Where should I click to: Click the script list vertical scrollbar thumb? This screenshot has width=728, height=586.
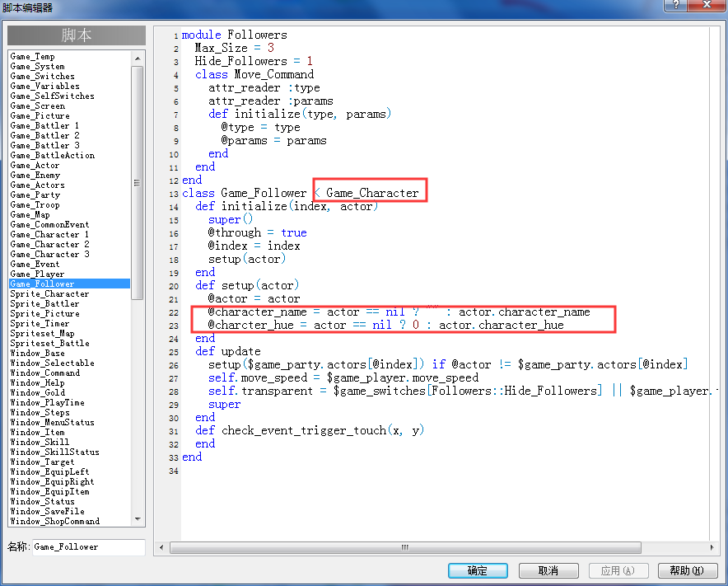tap(138, 183)
